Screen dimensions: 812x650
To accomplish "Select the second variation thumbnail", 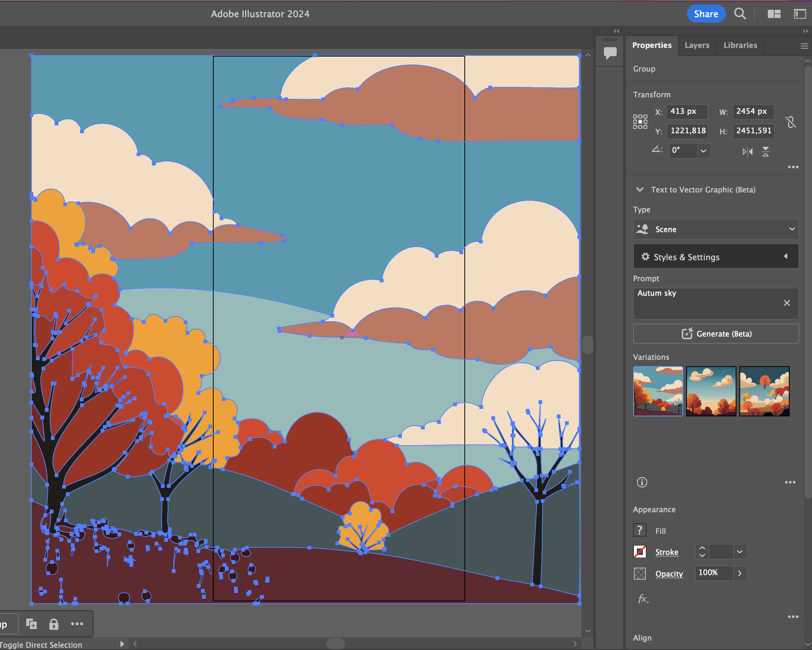I will click(711, 391).
